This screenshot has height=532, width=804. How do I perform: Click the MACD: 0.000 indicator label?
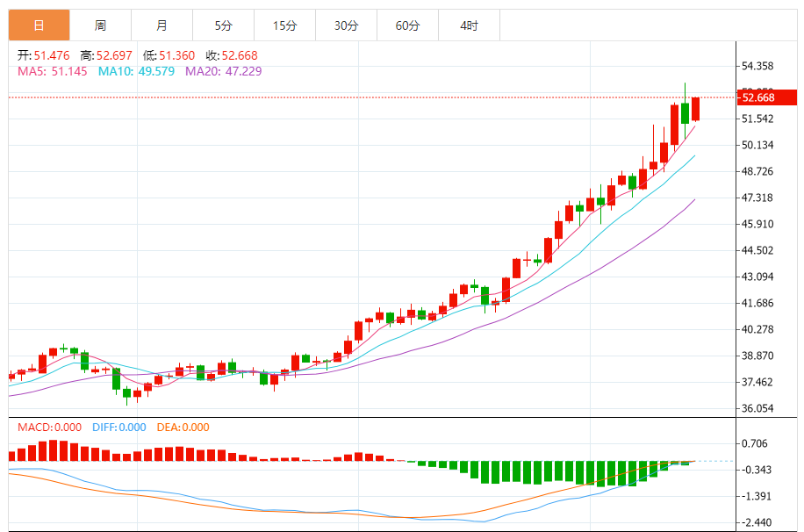(49, 428)
